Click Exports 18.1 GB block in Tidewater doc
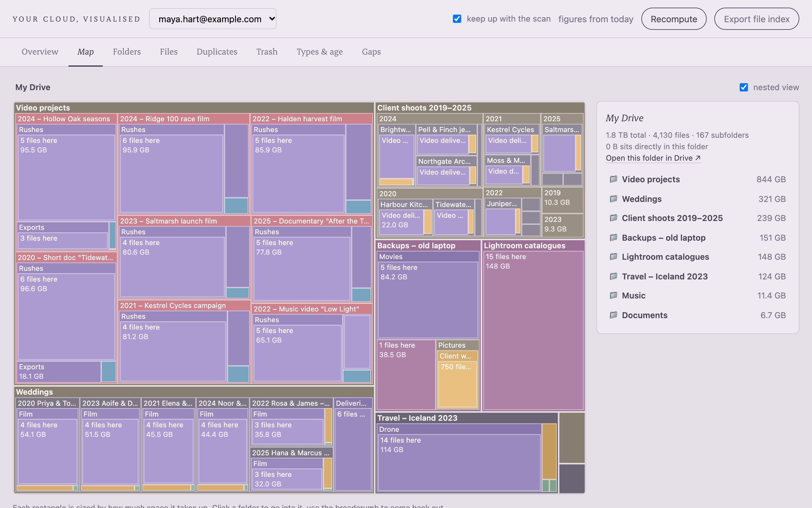812x508 pixels. click(59, 371)
